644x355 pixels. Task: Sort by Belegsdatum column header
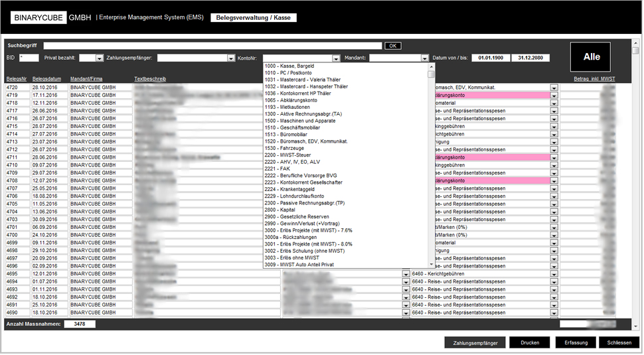[x=46, y=79]
